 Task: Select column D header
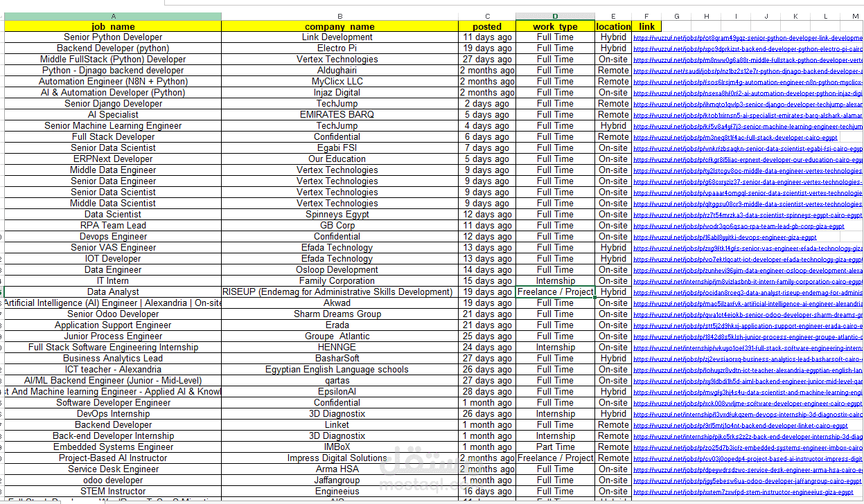[555, 16]
